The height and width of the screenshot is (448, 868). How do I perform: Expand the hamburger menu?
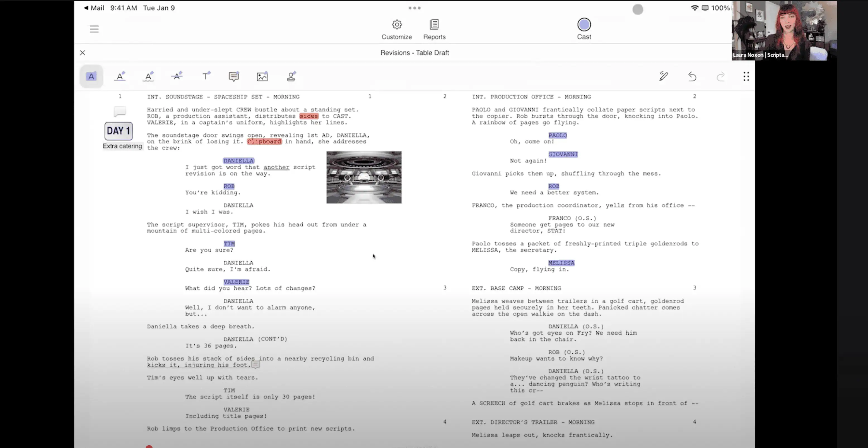click(x=94, y=29)
